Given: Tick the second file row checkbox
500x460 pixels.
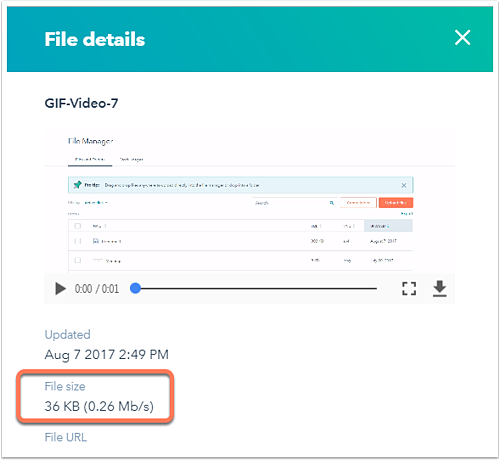Looking at the screenshot, I should pyautogui.click(x=78, y=260).
